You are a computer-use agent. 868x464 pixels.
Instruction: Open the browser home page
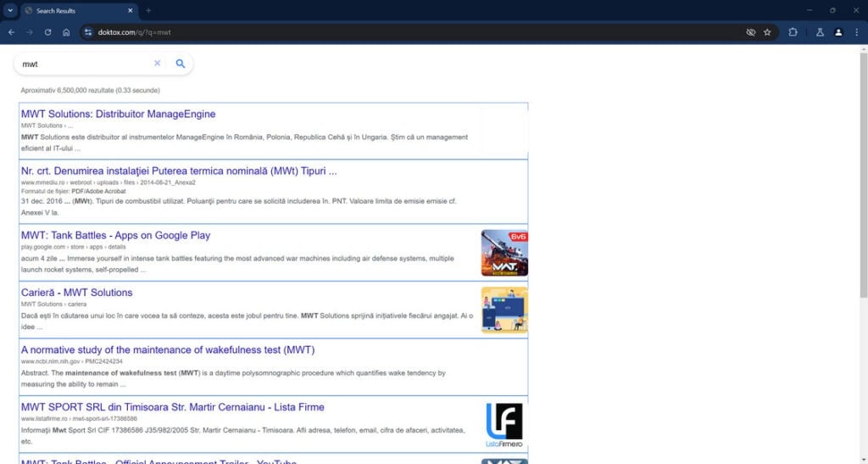click(66, 32)
